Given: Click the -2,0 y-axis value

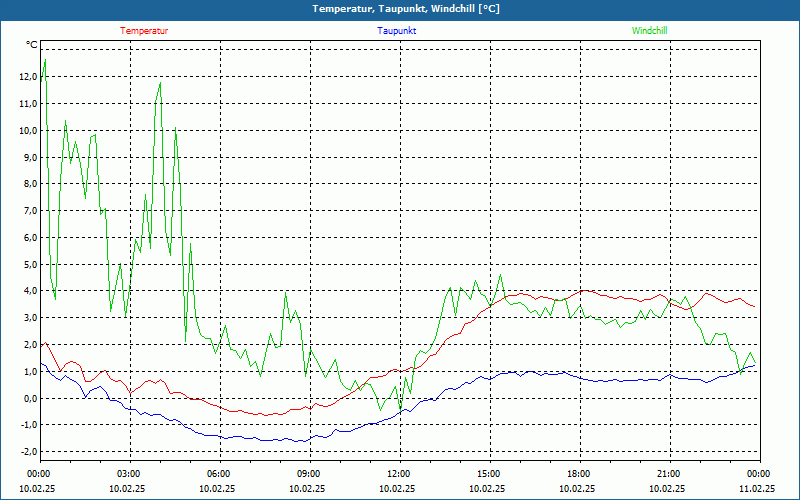Looking at the screenshot, I should (29, 452).
